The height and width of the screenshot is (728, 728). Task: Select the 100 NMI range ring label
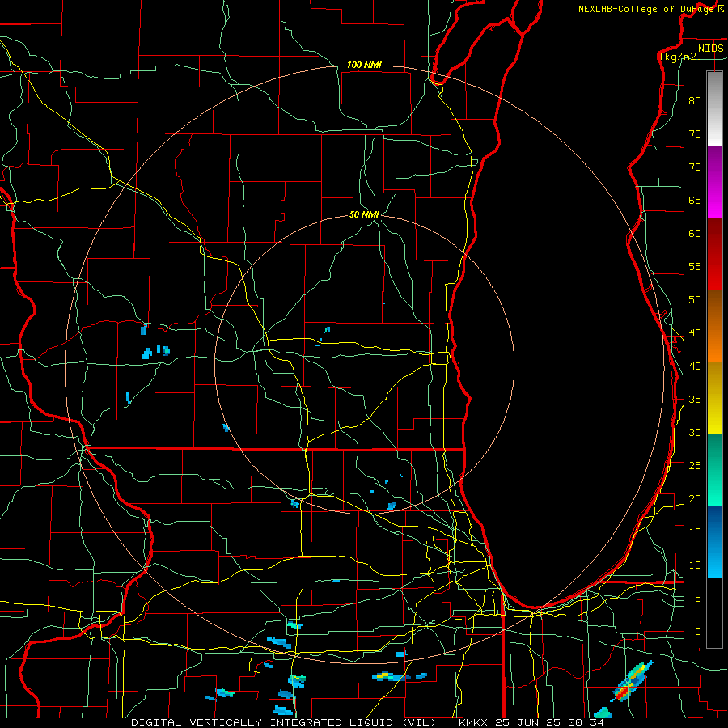(364, 65)
